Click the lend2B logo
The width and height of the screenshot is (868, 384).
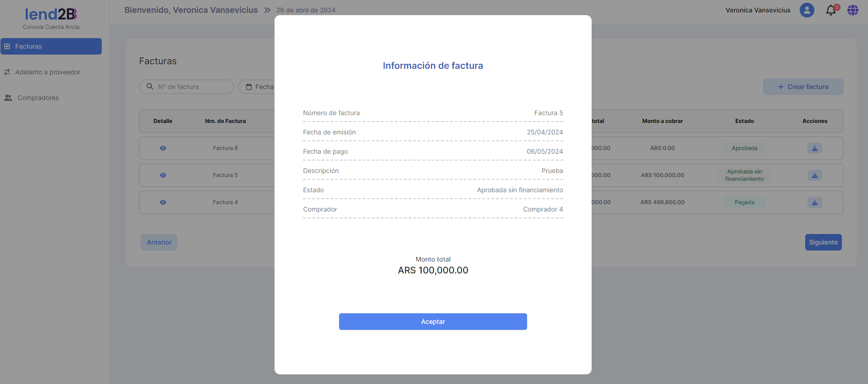tap(51, 15)
